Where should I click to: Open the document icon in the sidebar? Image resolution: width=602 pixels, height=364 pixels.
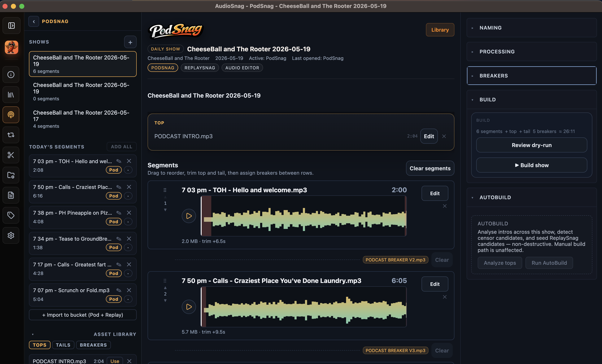[x=11, y=195]
